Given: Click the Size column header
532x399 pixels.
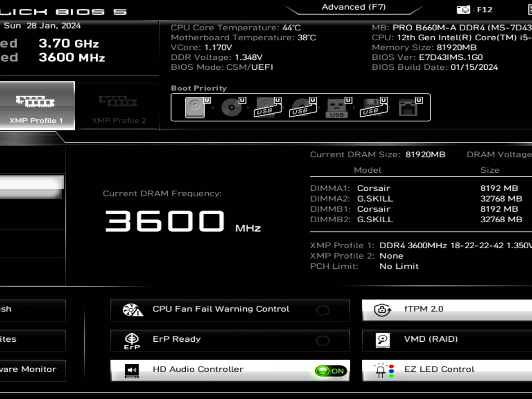Looking at the screenshot, I should click(490, 170).
